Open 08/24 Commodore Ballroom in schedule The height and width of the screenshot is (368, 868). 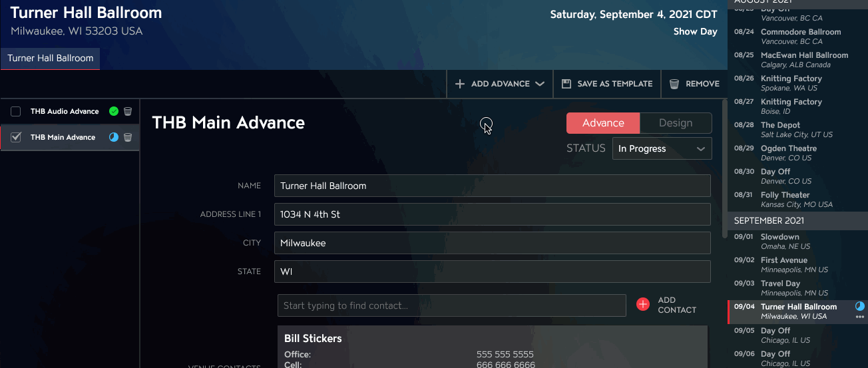click(x=797, y=37)
